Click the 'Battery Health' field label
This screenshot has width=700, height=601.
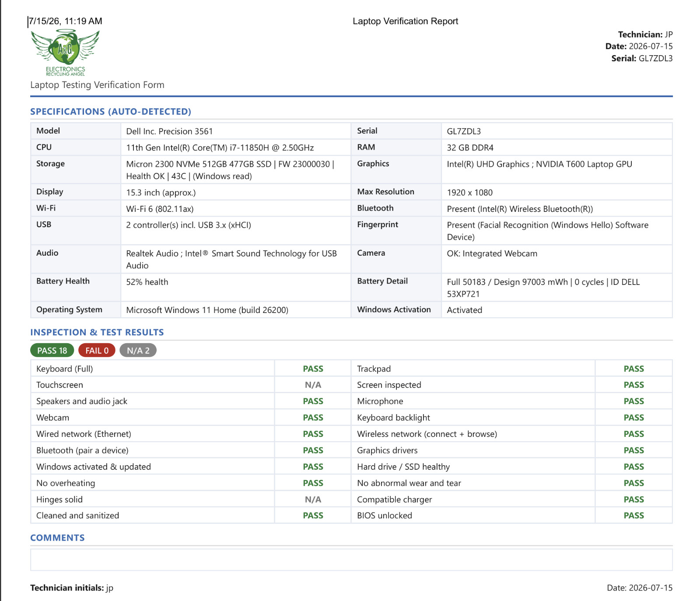coord(63,281)
